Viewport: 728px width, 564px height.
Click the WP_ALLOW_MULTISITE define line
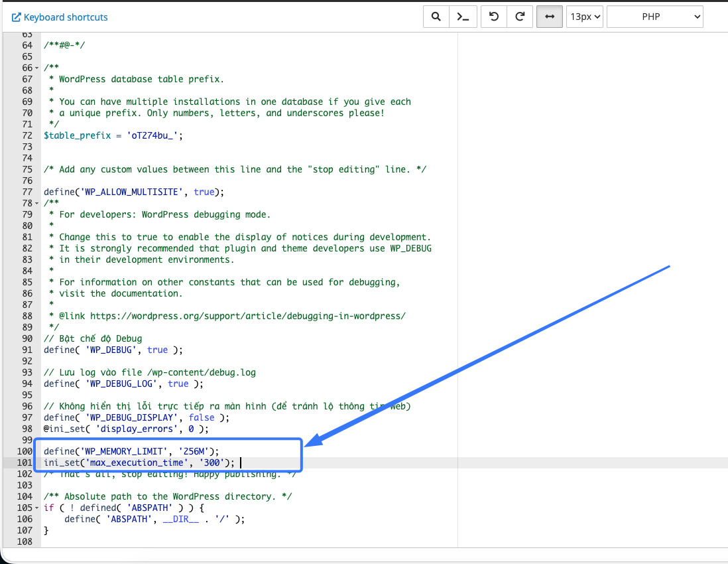click(134, 192)
